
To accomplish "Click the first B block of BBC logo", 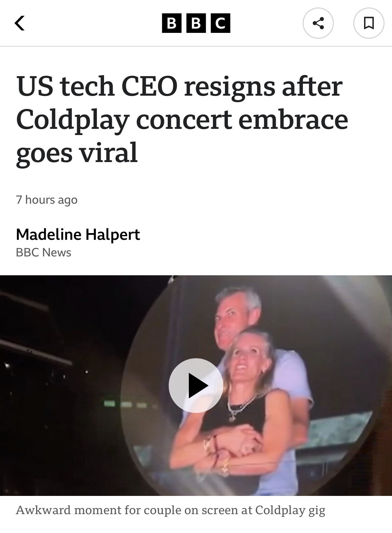I will [x=172, y=23].
